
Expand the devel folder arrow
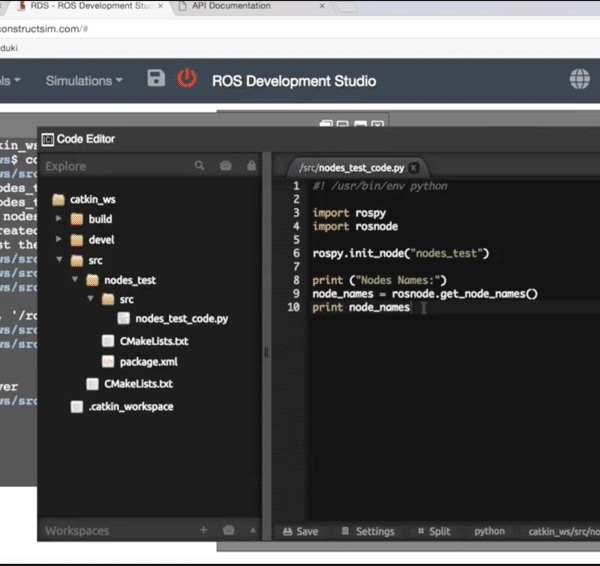(59, 239)
